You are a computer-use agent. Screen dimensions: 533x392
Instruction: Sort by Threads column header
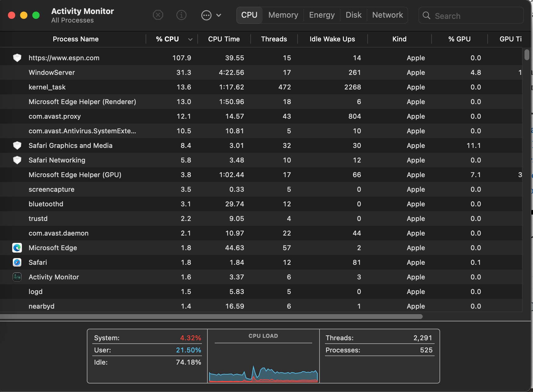[x=274, y=39]
